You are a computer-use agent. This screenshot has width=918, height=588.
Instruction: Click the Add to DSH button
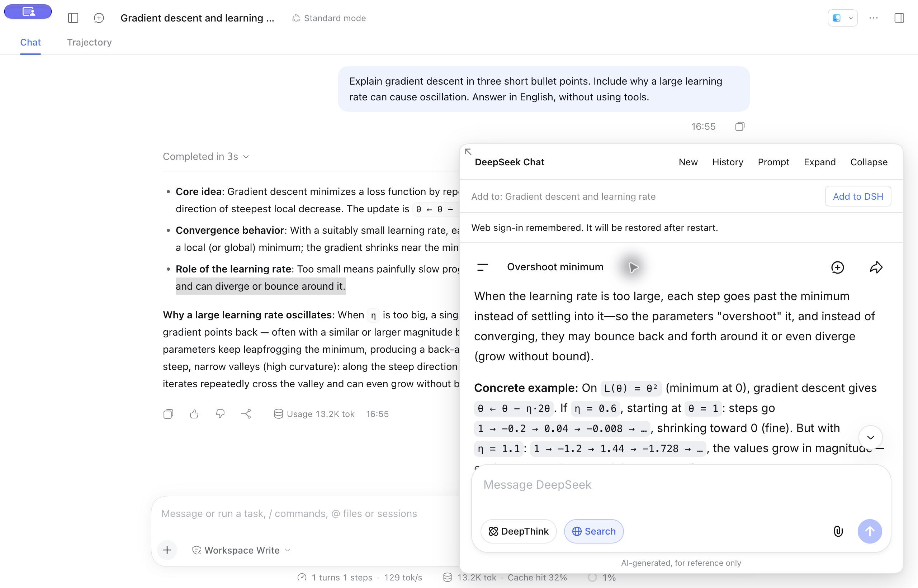(x=858, y=196)
